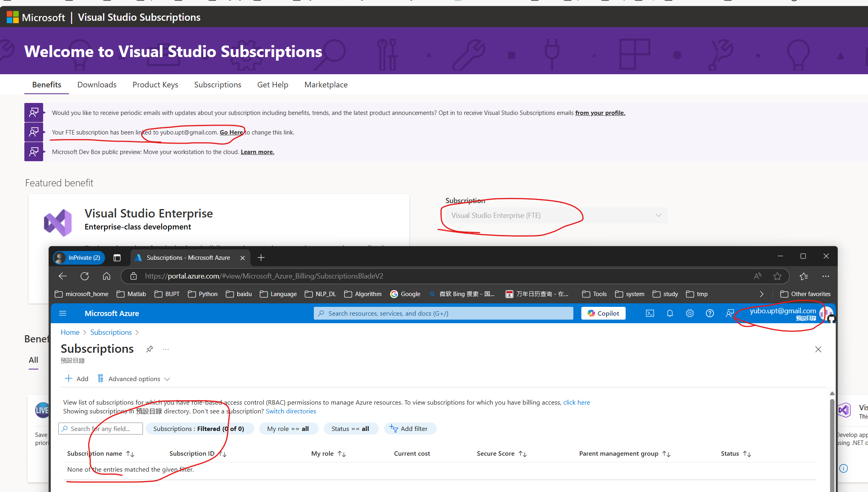Click 'Go Here' to change the FTE link
868x492 pixels.
click(231, 132)
